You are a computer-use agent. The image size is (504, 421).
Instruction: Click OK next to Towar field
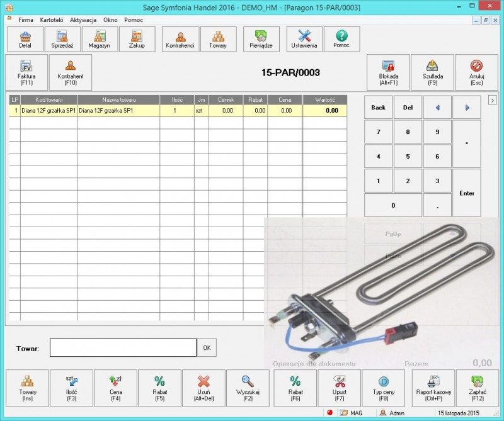point(207,347)
